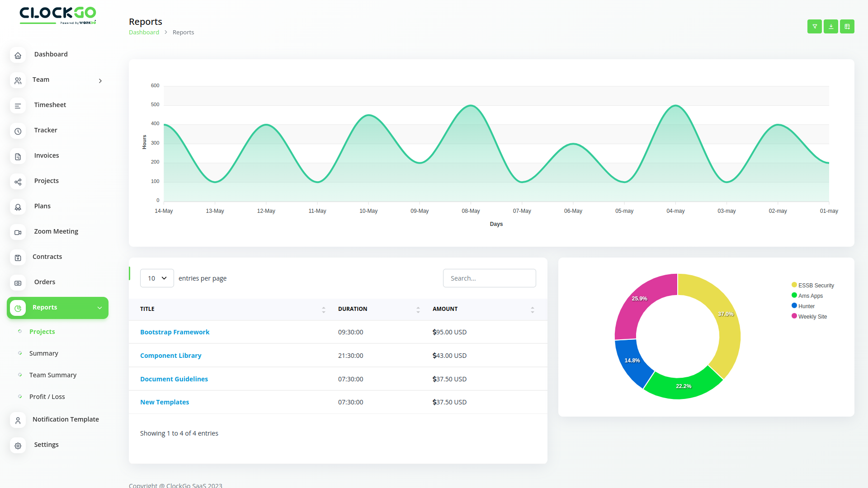The image size is (868, 488).
Task: Collapse the Reports menu section
Action: [99, 308]
